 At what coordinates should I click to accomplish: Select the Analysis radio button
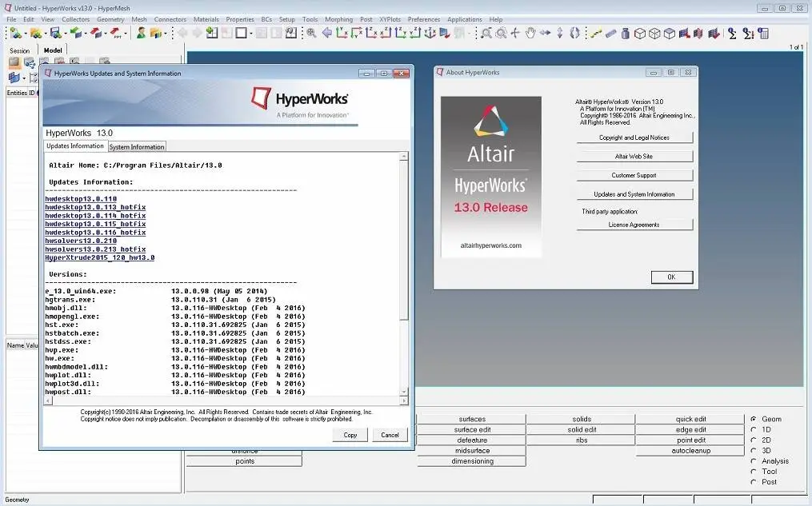754,461
